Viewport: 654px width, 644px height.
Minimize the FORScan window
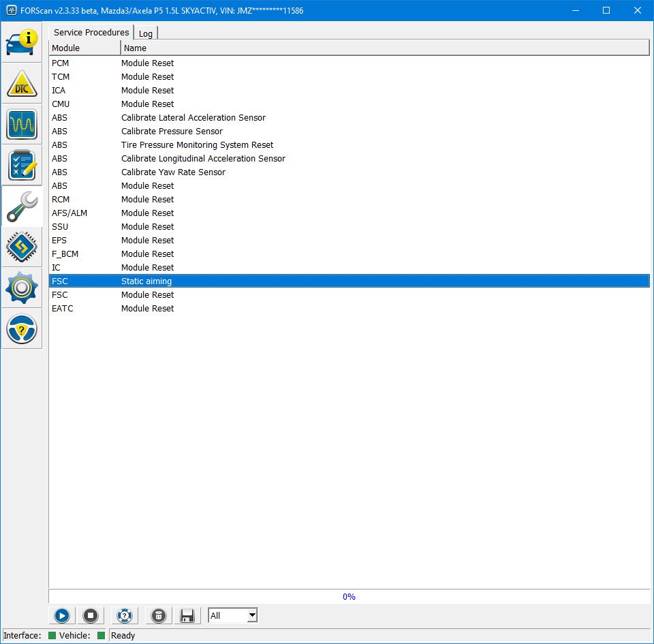(x=576, y=10)
